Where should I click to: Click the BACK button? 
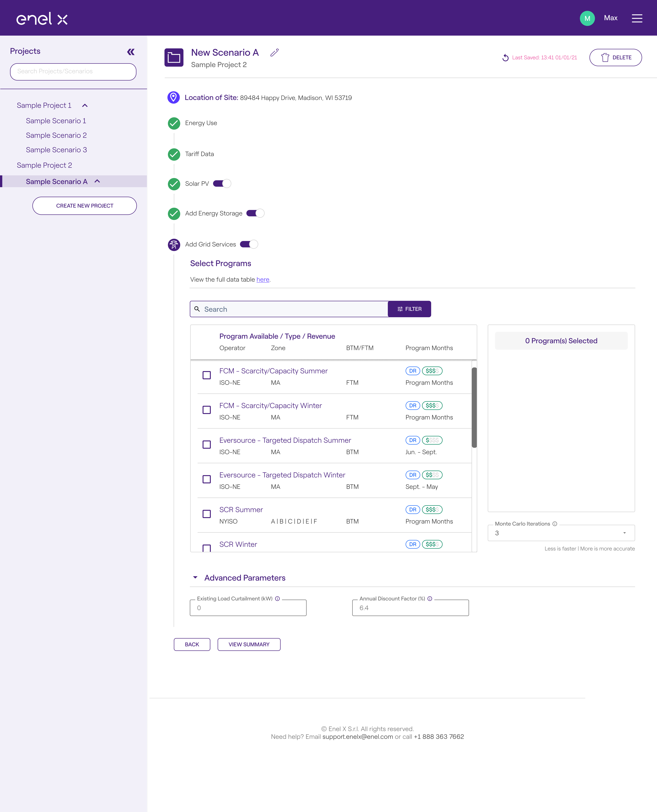[x=192, y=644]
